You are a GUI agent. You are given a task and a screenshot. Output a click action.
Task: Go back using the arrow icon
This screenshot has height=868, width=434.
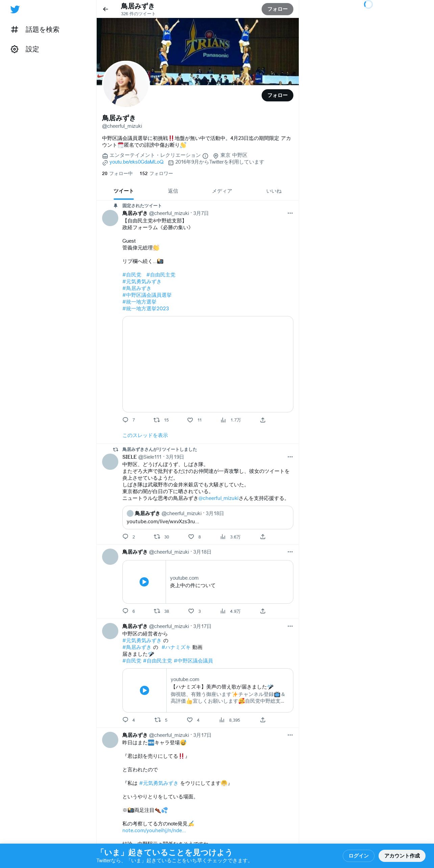coord(105,9)
